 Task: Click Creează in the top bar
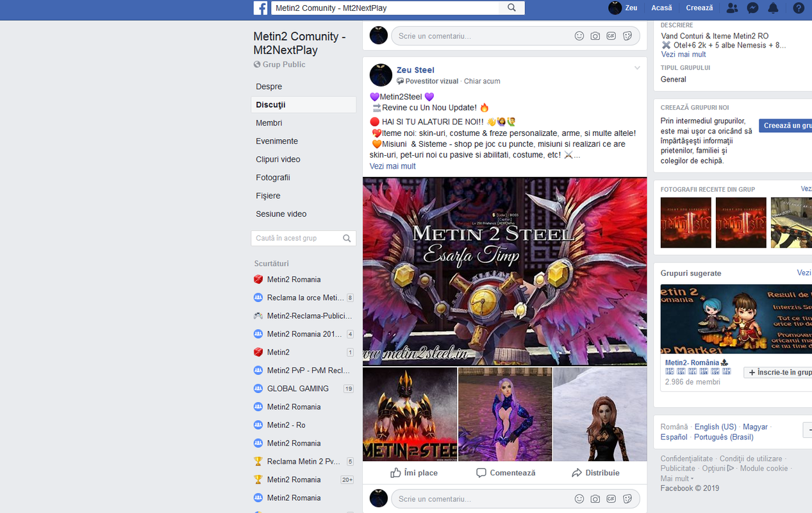[699, 8]
